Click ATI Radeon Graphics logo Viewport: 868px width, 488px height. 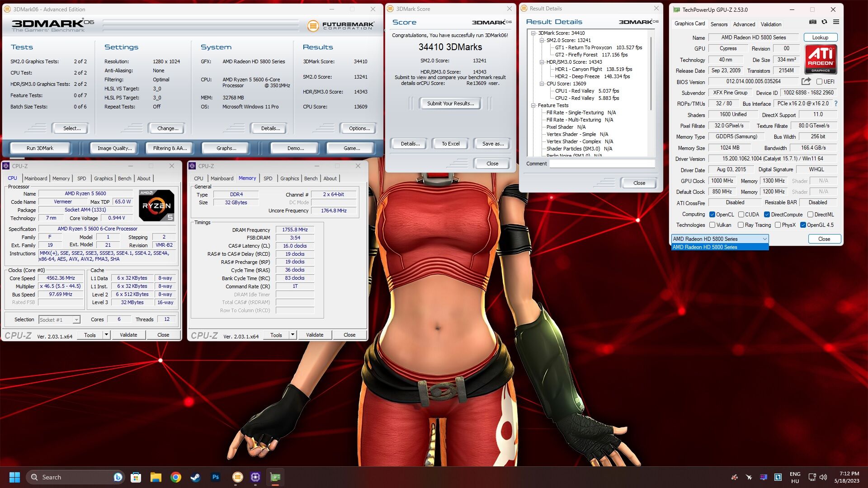point(821,59)
